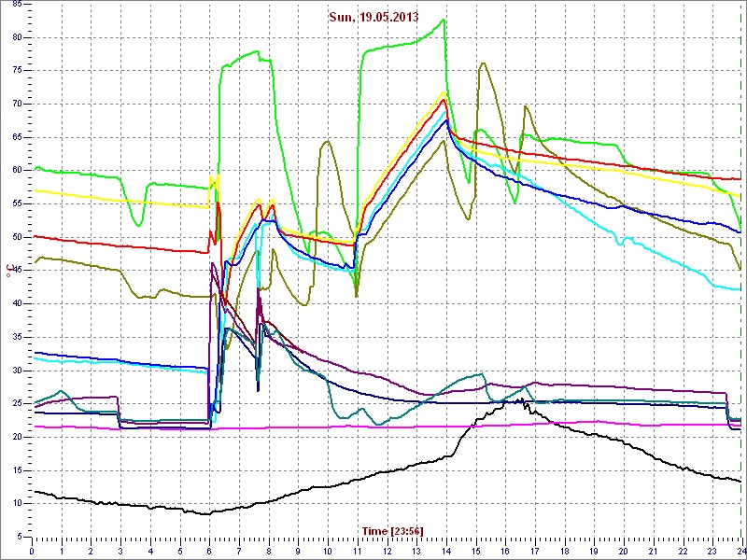Image resolution: width=747 pixels, height=560 pixels.
Task: Click the Time [23:56] axis label
Action: pyautogui.click(x=393, y=530)
